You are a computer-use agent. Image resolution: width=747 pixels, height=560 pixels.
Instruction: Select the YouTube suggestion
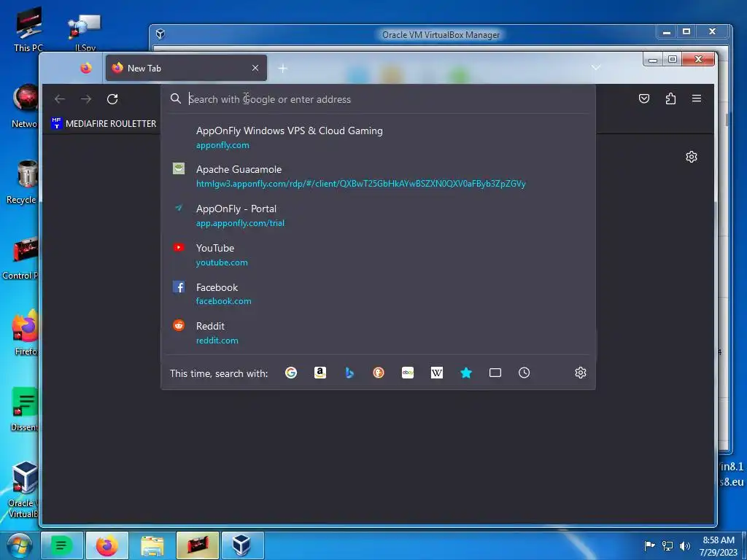(379, 254)
